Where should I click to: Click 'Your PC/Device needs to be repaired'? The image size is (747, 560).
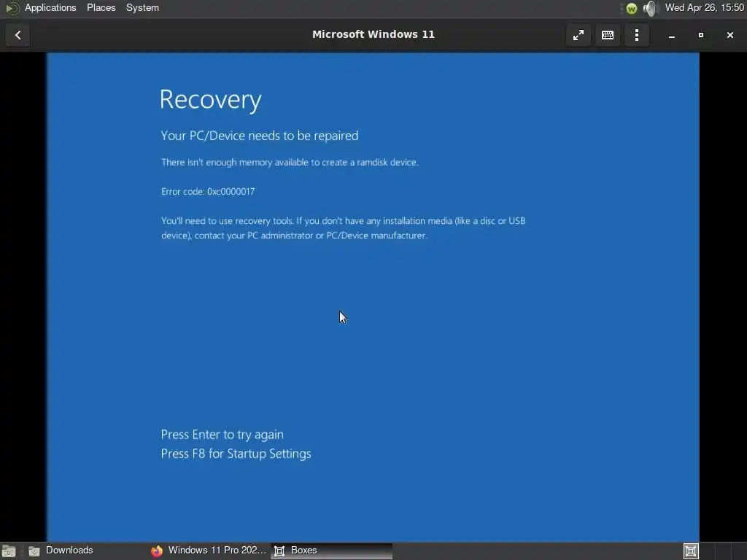click(260, 136)
